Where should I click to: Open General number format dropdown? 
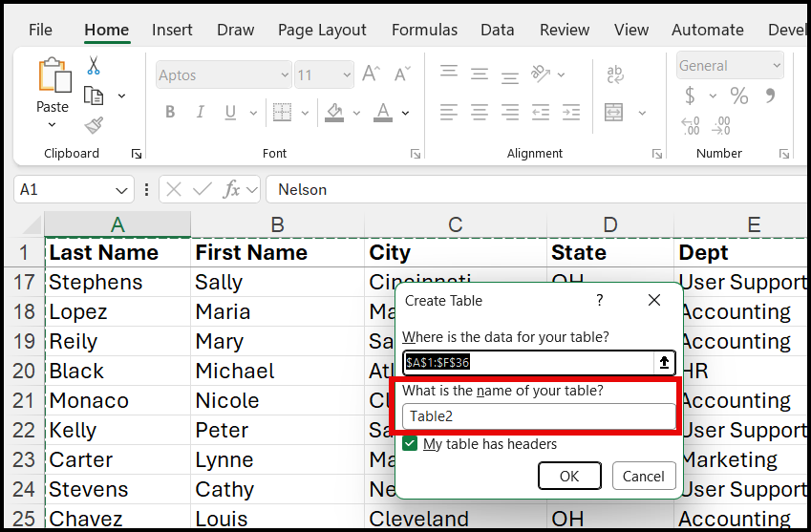tap(777, 66)
